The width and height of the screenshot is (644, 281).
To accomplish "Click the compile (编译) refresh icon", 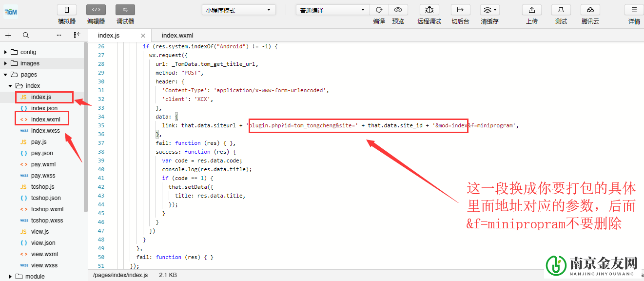I will pos(379,10).
